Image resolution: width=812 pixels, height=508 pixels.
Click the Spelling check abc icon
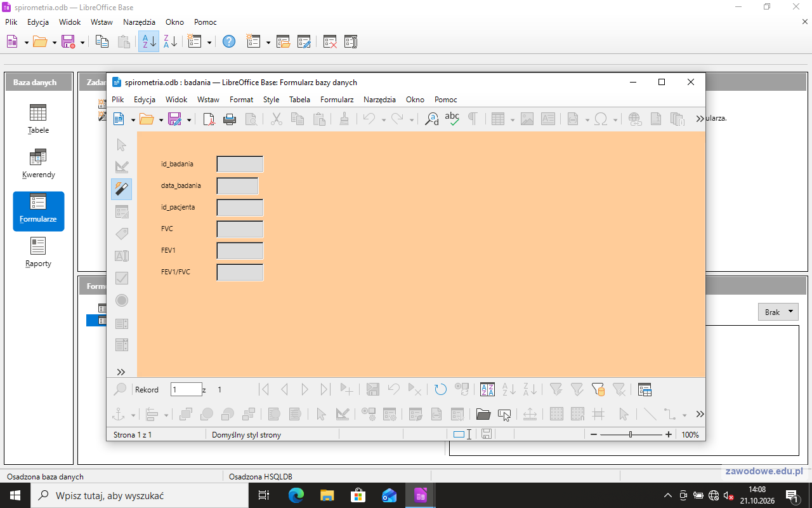[452, 119]
